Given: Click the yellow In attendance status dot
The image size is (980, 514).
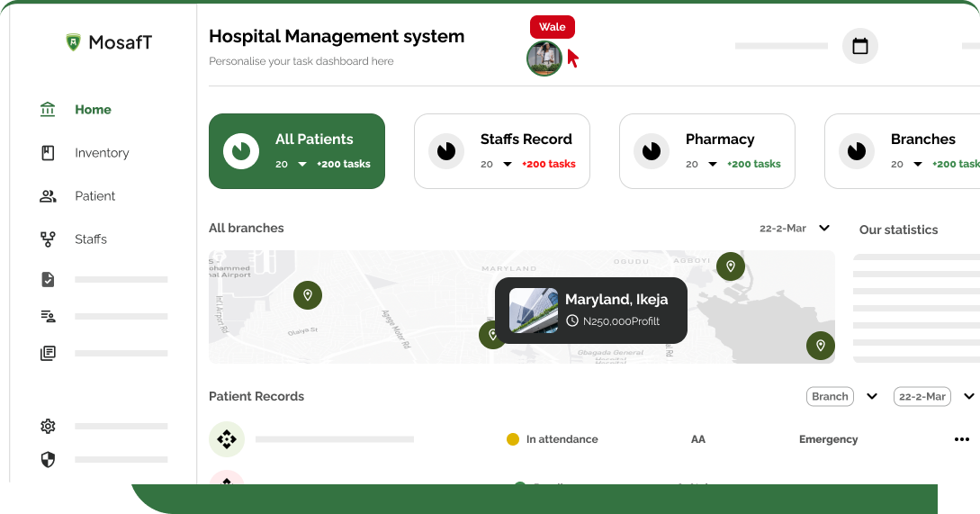Looking at the screenshot, I should tap(513, 439).
